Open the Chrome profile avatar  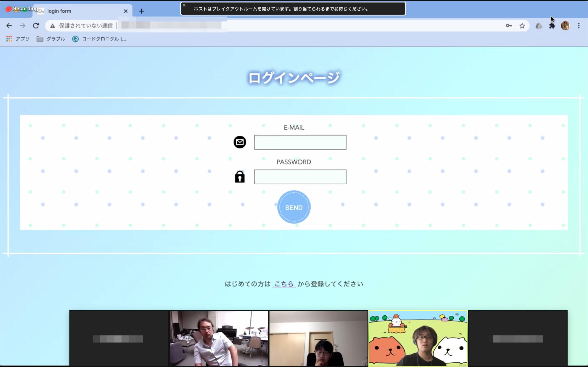click(x=565, y=26)
